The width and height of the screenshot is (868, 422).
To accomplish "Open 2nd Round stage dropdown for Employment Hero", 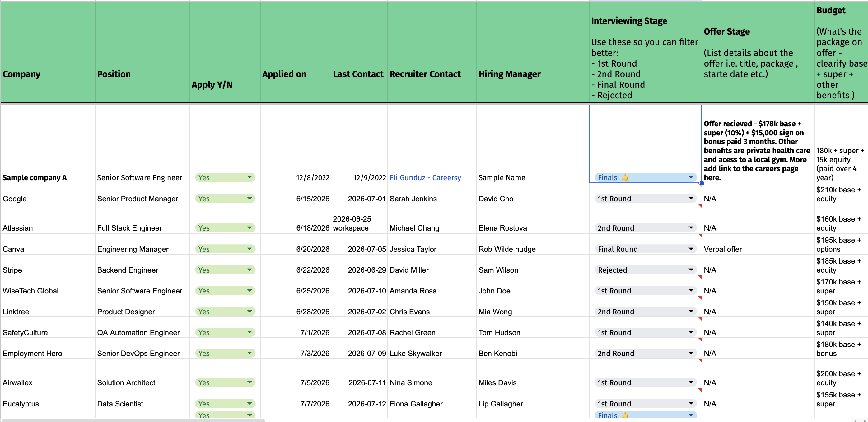I will 645,354.
